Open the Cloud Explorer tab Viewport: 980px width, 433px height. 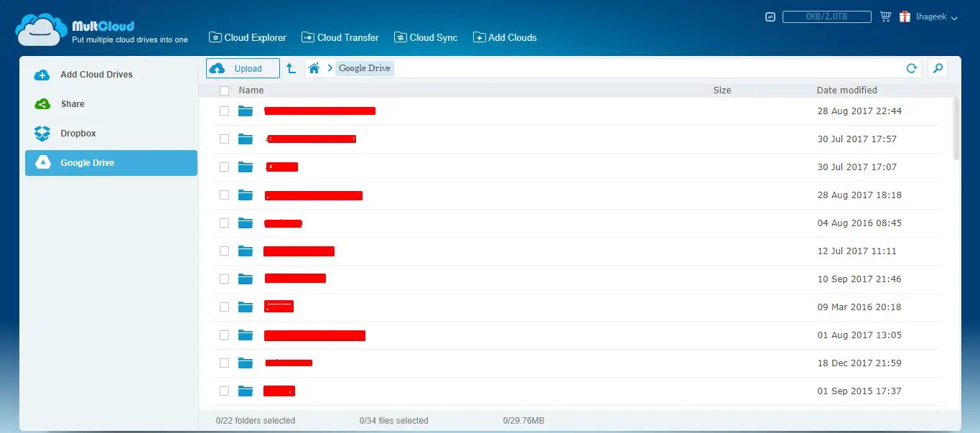248,37
